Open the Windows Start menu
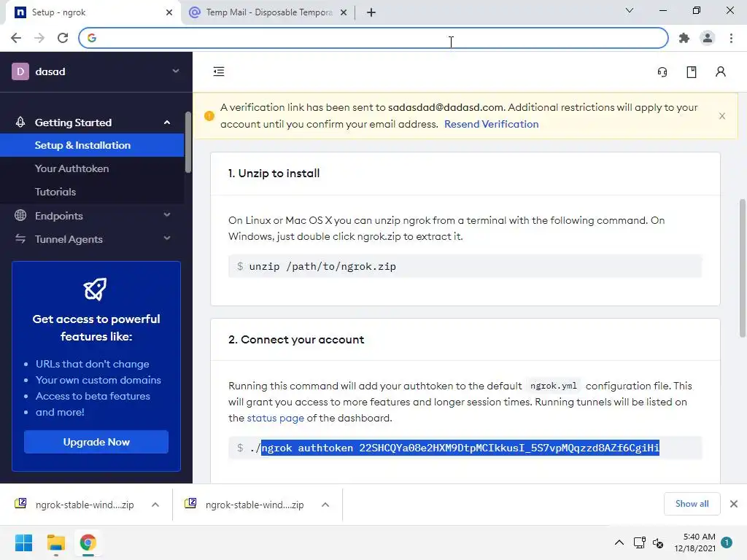747x560 pixels. click(23, 542)
